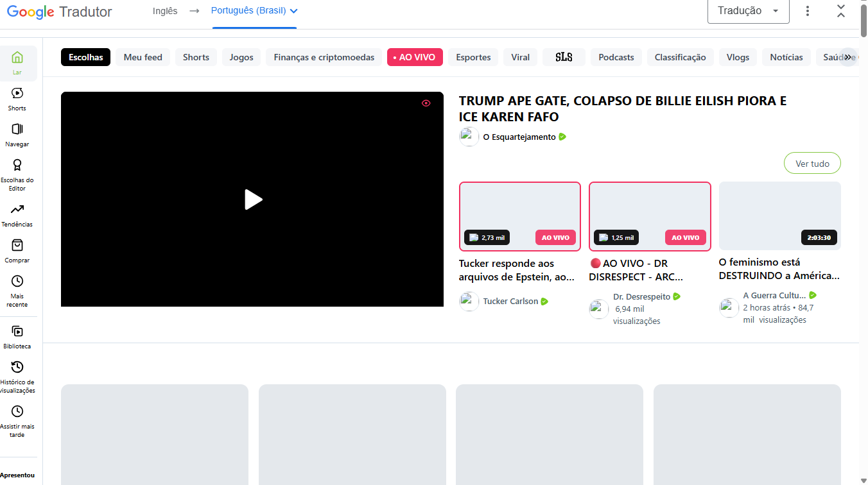Play the featured live video

click(252, 200)
